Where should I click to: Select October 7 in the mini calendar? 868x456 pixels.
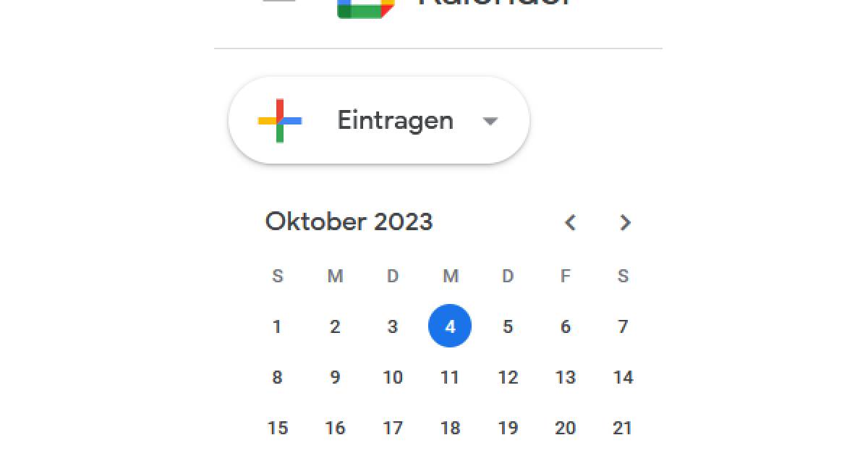tap(623, 326)
